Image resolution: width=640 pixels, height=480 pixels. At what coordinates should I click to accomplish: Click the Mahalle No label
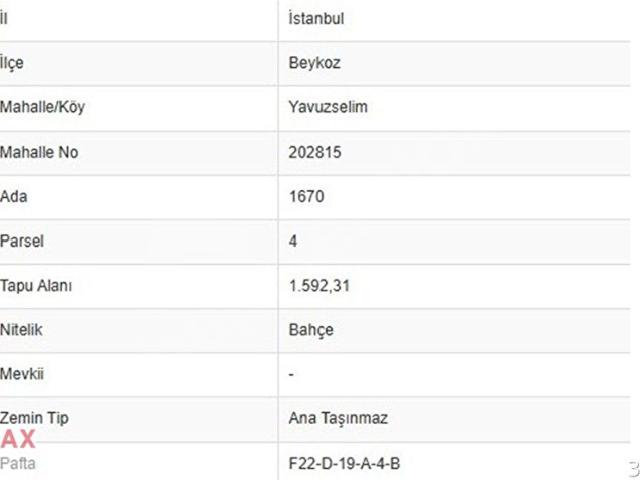pyautogui.click(x=39, y=152)
